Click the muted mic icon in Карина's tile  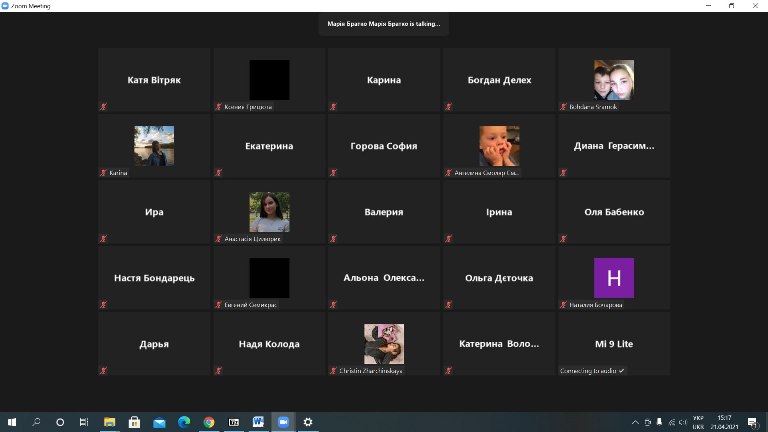pyautogui.click(x=333, y=106)
